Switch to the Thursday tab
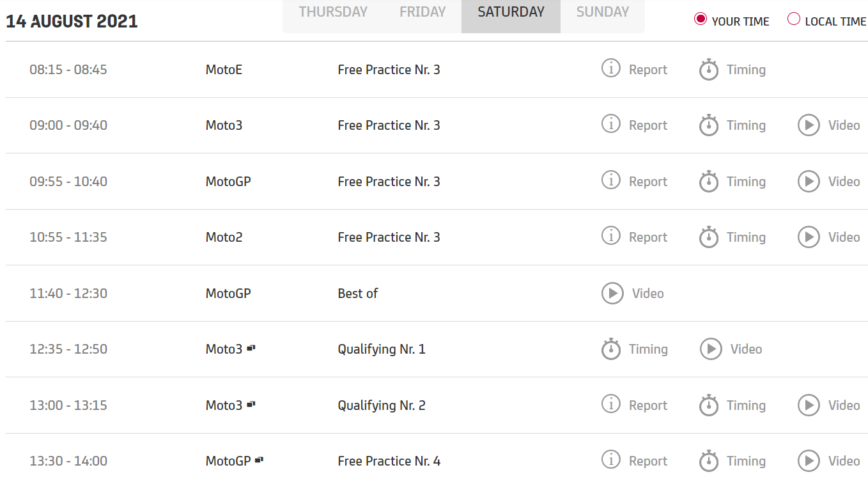Image resolution: width=868 pixels, height=479 pixels. click(x=333, y=12)
